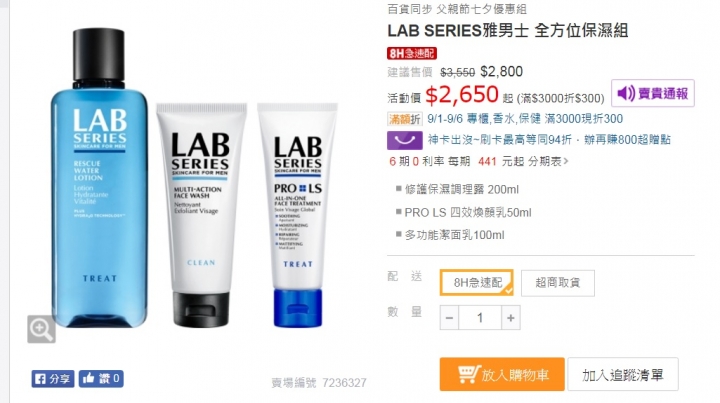This screenshot has width=720, height=403.
Task: Open 神卡出沒 credit card offer link
Action: click(x=549, y=140)
